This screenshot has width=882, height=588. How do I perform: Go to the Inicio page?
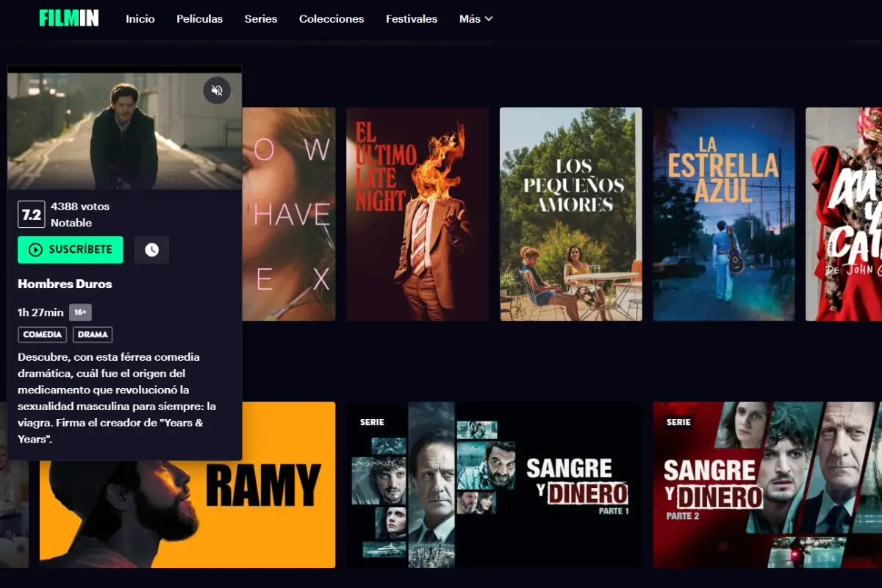140,19
